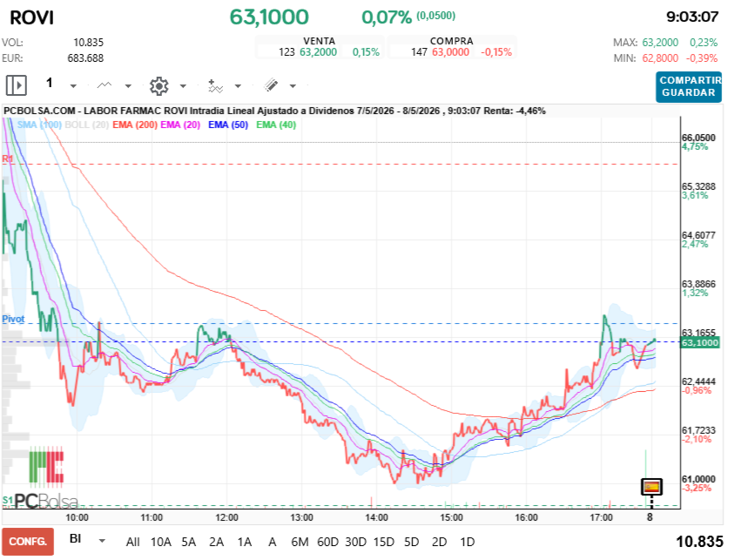This screenshot has height=560, width=735.
Task: Click the Pivot level label
Action: (x=13, y=319)
